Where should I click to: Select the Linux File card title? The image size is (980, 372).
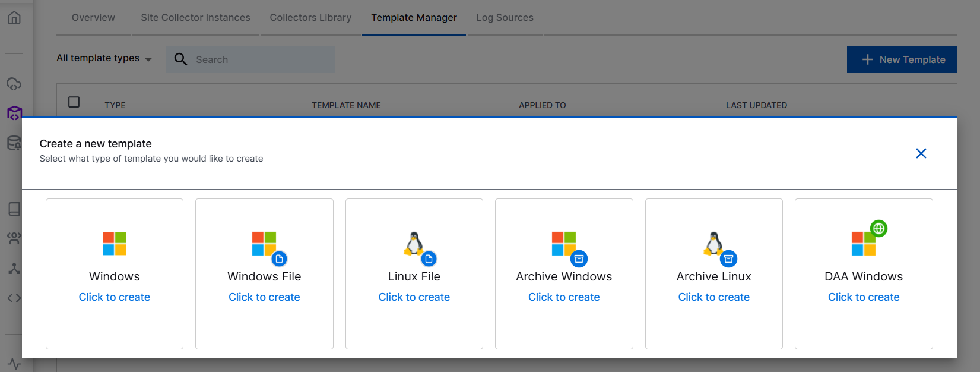tap(414, 276)
